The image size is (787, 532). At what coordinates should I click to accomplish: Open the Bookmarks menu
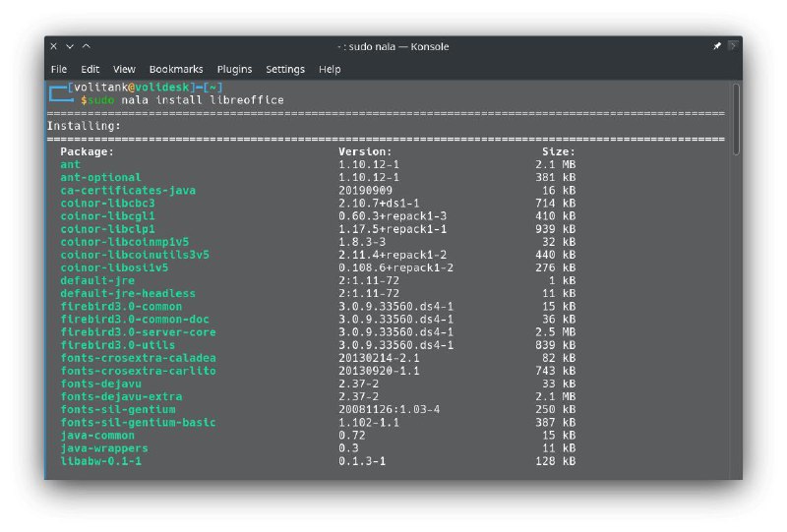click(176, 69)
